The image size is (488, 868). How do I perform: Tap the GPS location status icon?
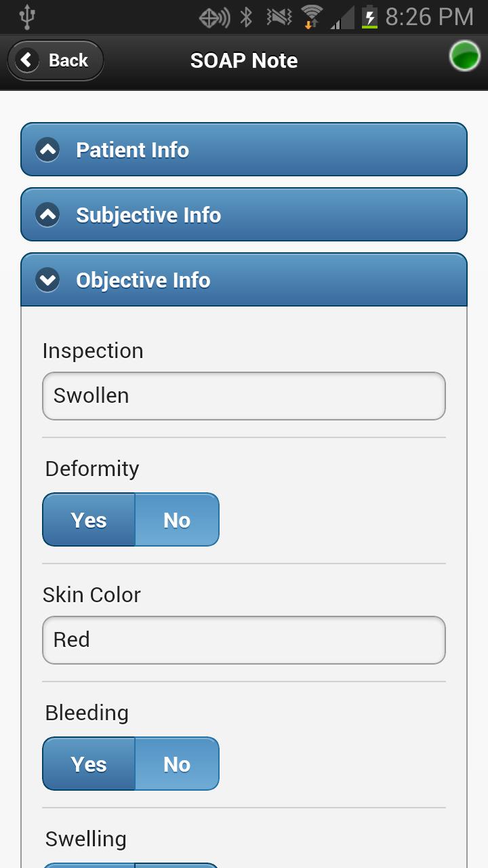pyautogui.click(x=214, y=18)
